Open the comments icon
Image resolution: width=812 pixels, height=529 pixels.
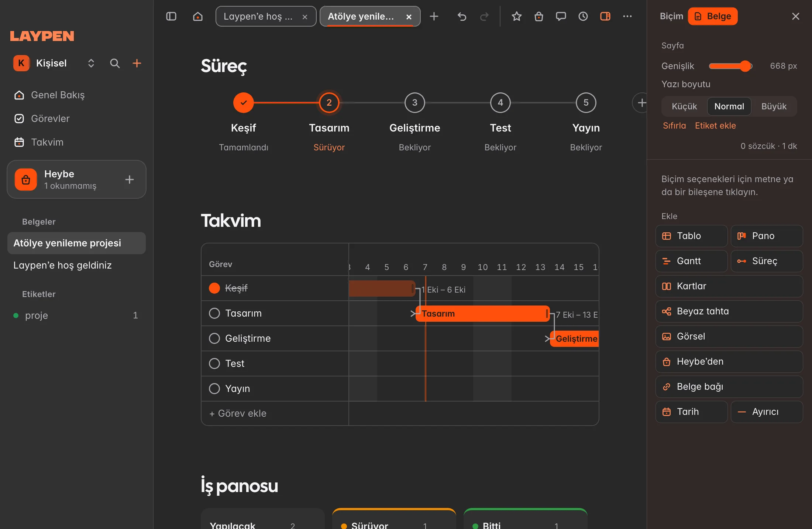561,16
